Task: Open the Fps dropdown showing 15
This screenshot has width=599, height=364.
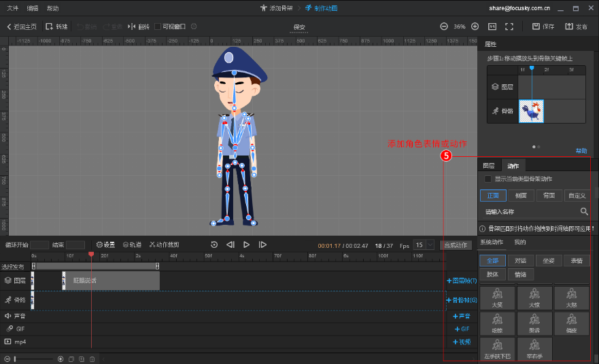Action: [424, 244]
